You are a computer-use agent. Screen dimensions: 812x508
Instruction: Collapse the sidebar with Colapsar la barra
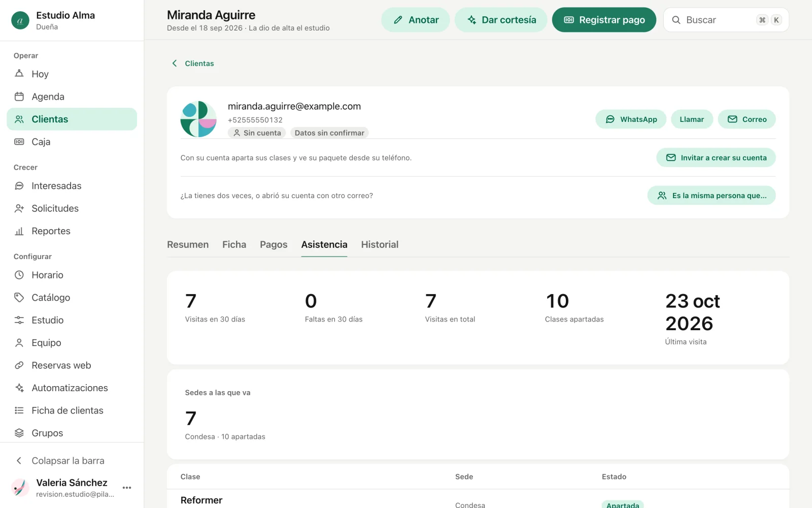click(x=72, y=461)
